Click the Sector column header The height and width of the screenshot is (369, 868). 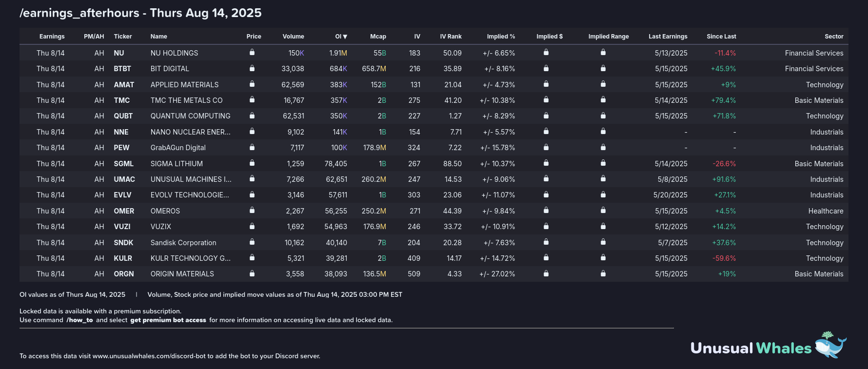click(834, 37)
